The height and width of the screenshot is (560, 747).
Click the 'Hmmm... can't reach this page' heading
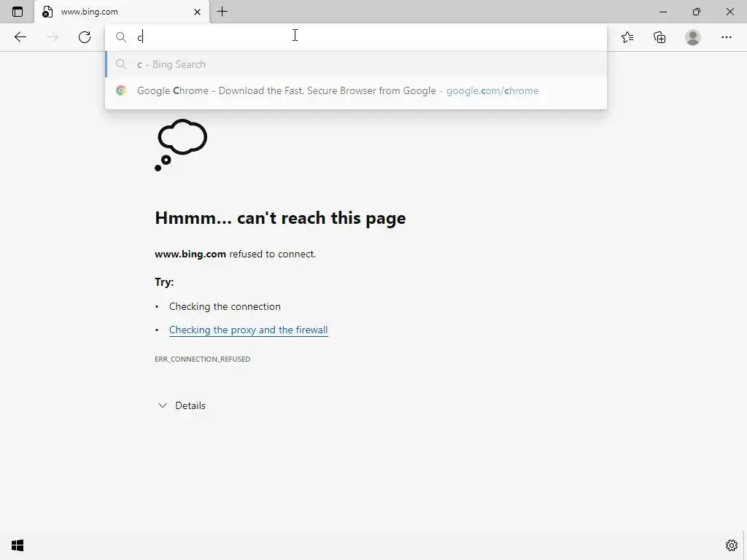pos(280,217)
